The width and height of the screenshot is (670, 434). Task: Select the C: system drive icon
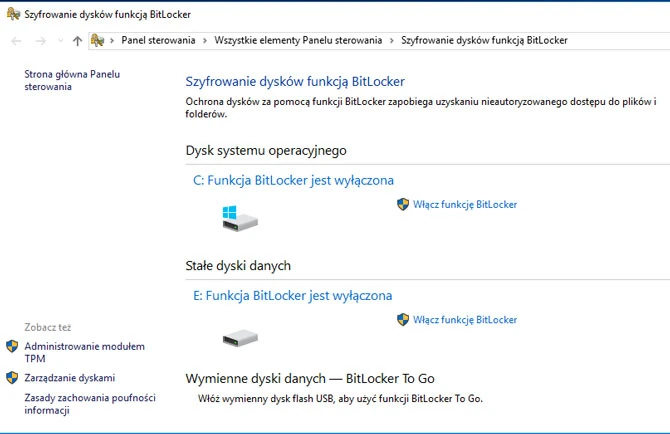click(240, 218)
